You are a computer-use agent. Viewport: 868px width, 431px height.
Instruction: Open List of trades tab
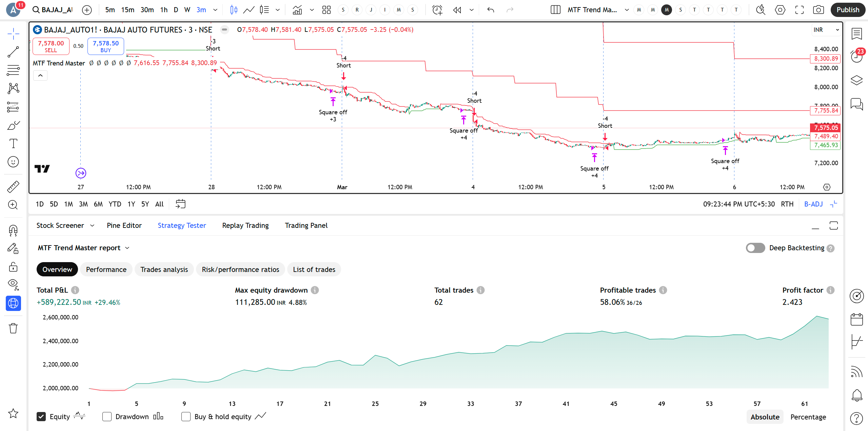(x=314, y=269)
